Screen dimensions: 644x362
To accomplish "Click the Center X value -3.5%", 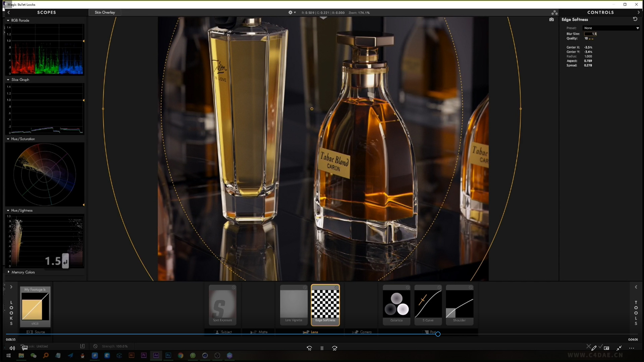I will [588, 48].
